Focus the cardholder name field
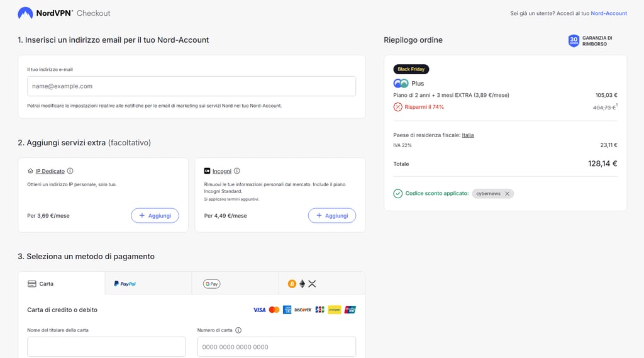The height and width of the screenshot is (358, 644). [x=106, y=347]
